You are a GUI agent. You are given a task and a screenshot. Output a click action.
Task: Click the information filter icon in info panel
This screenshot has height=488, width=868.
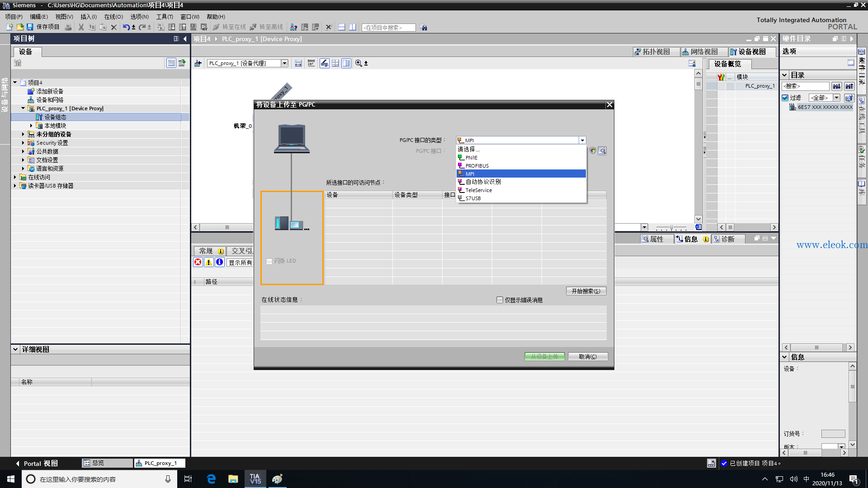coord(220,262)
